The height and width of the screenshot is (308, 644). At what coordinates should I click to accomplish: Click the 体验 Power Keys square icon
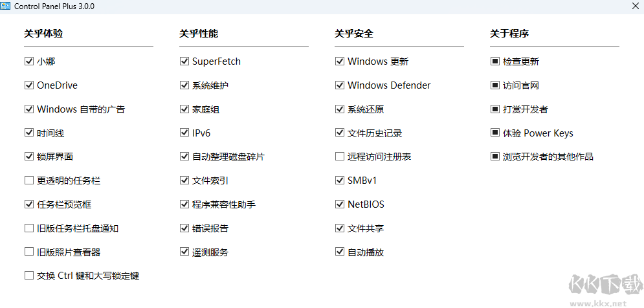pyautogui.click(x=494, y=133)
